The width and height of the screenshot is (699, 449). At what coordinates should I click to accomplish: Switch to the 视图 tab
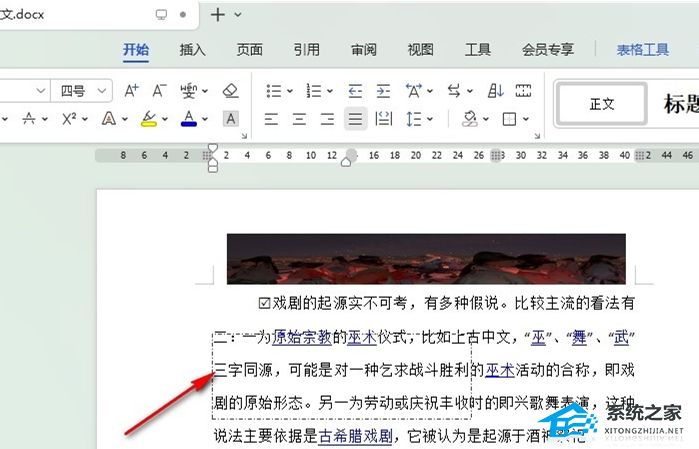[420, 49]
